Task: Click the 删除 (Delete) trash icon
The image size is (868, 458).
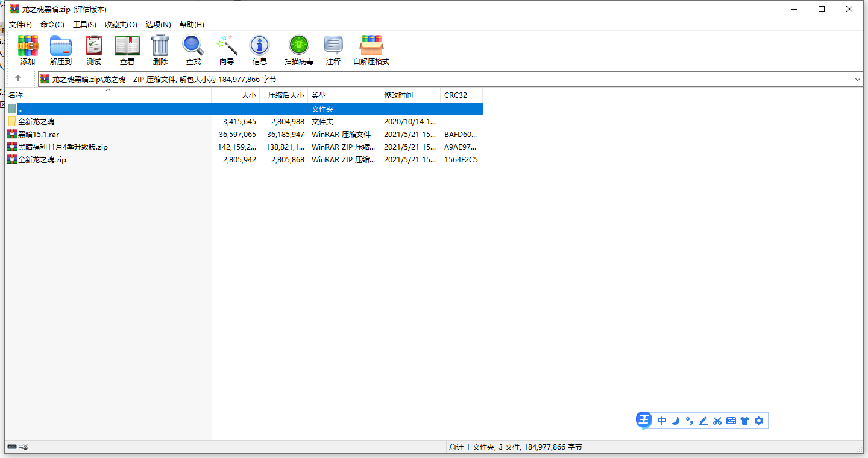Action: click(160, 49)
